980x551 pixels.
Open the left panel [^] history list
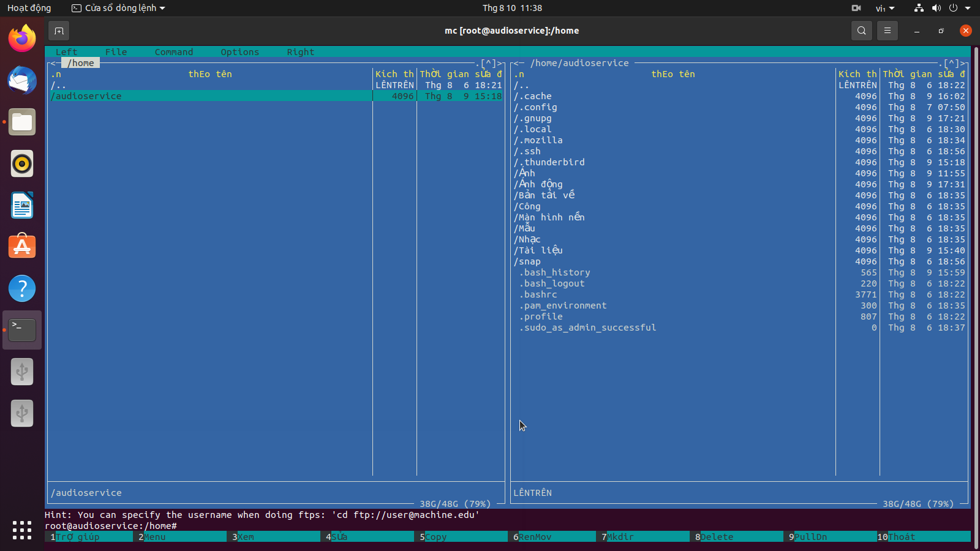coord(488,63)
